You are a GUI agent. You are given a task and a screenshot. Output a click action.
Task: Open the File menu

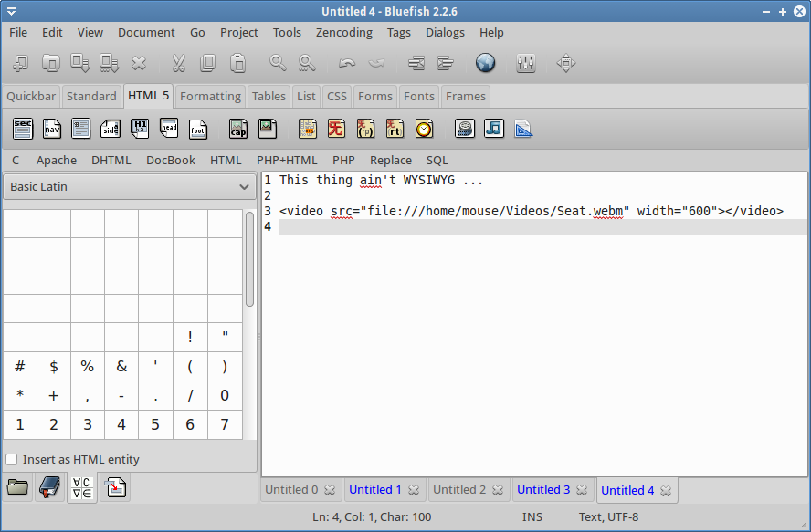coord(18,33)
